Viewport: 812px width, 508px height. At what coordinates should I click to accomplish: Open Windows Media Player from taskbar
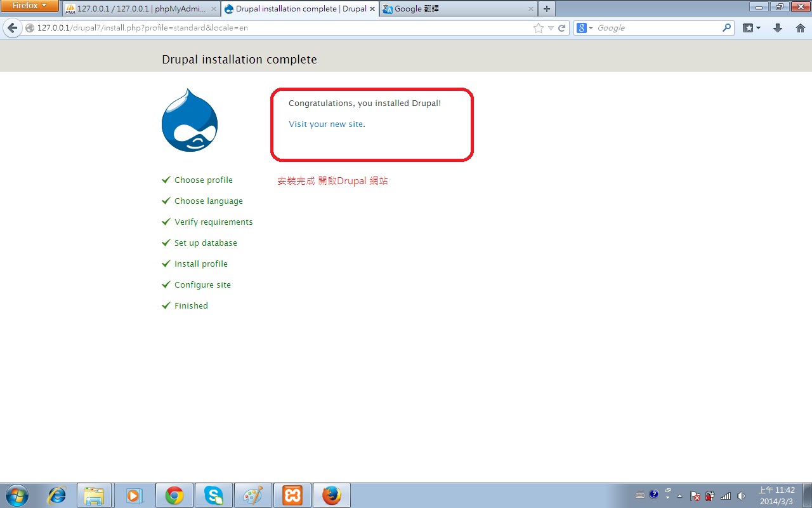pos(134,495)
